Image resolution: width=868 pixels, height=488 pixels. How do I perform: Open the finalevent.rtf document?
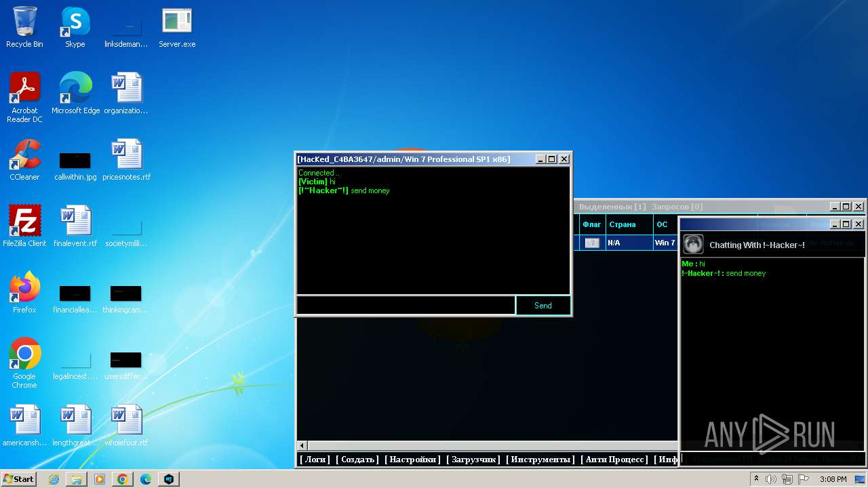click(75, 226)
